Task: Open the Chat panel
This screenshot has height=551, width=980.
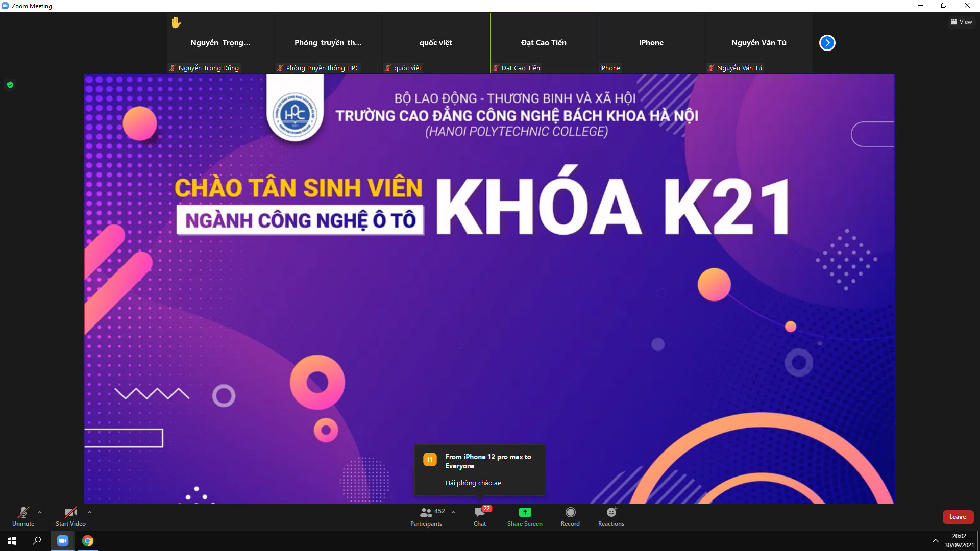Action: click(x=479, y=512)
